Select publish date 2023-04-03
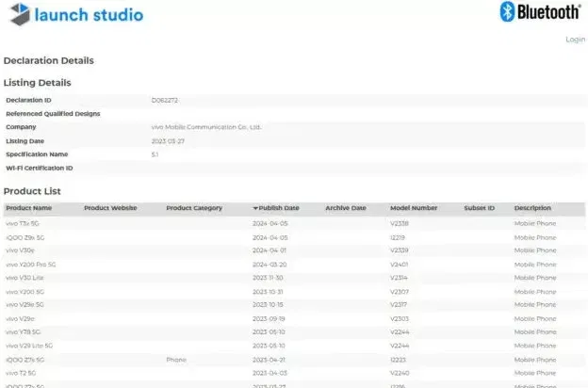This screenshot has width=588, height=388. (x=270, y=373)
